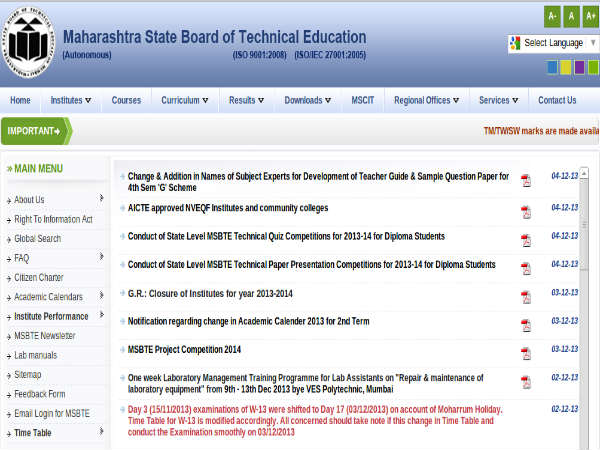Expand the About Us sidebar submenu arrow
600x450 pixels.
coord(102,199)
